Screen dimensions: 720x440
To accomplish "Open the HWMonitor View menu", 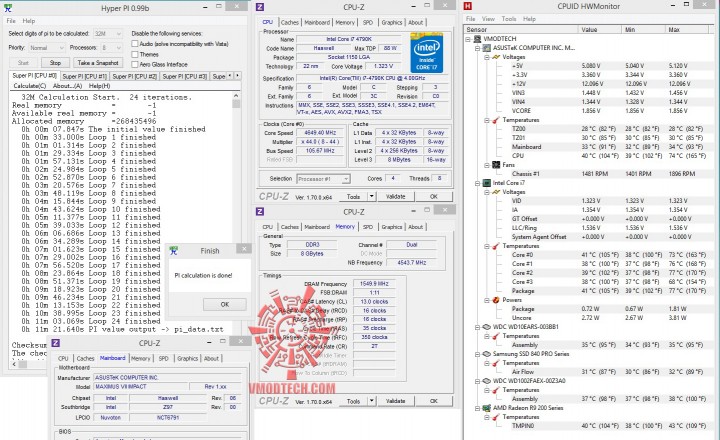I will pyautogui.click(x=488, y=19).
